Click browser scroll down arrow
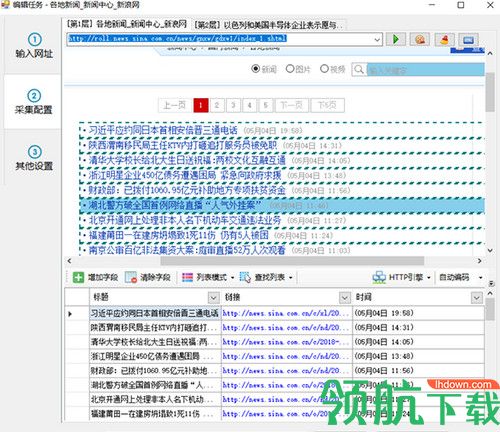The width and height of the screenshot is (500, 432). click(x=490, y=250)
